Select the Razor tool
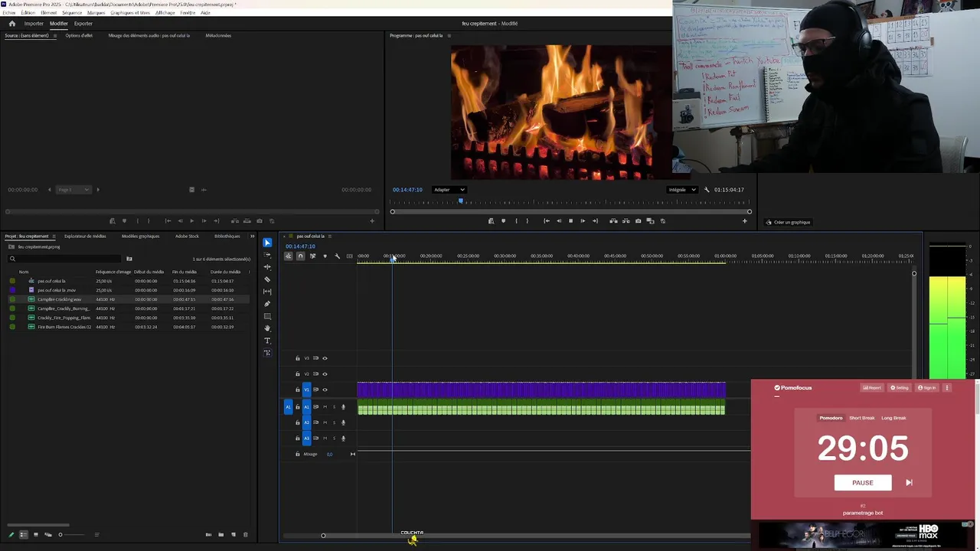Screen dimensions: 980x551 267,279
